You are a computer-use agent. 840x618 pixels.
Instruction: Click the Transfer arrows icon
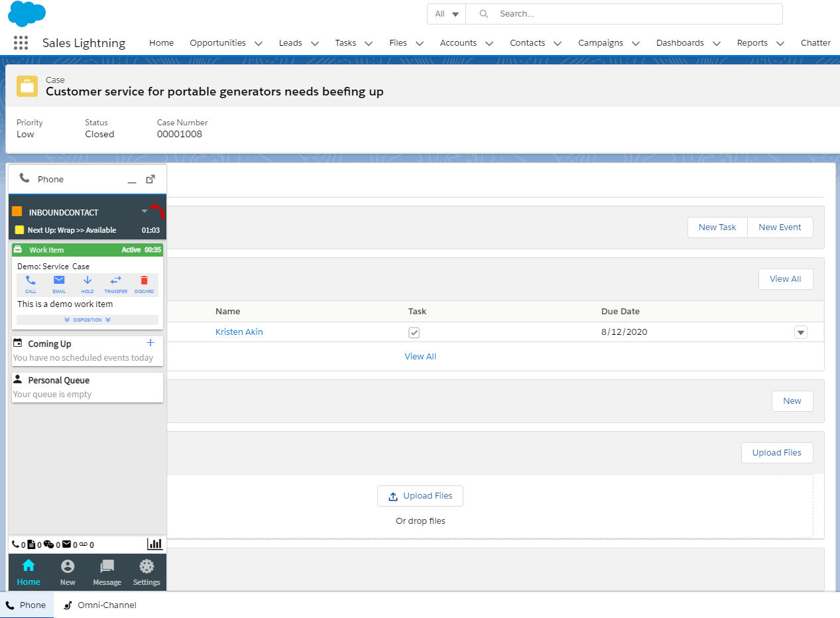[116, 280]
